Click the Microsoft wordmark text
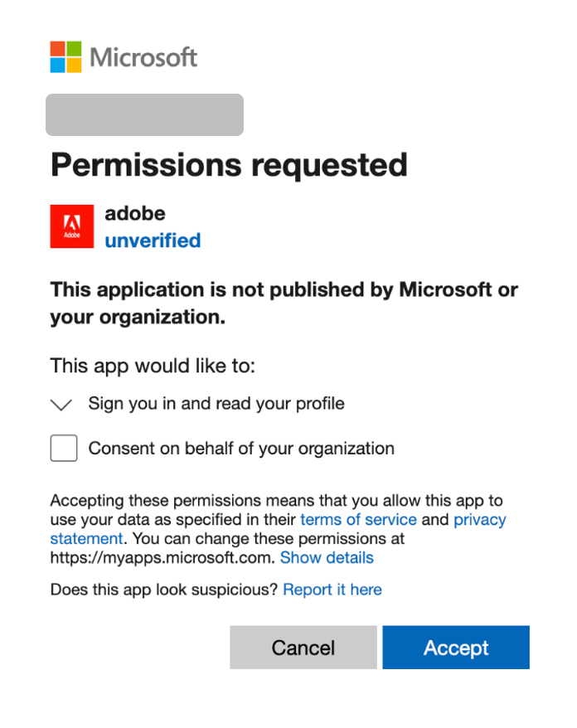This screenshot has height=728, width=577. pos(143,57)
